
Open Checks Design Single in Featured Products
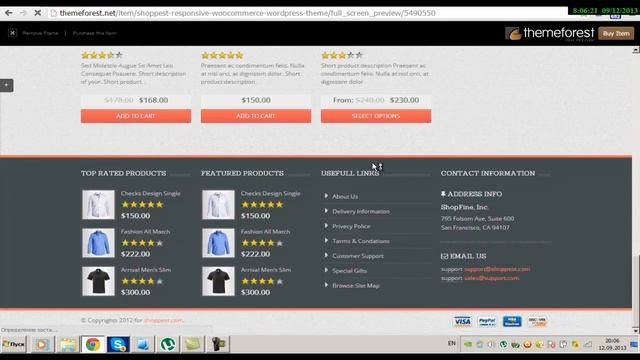(x=270, y=193)
